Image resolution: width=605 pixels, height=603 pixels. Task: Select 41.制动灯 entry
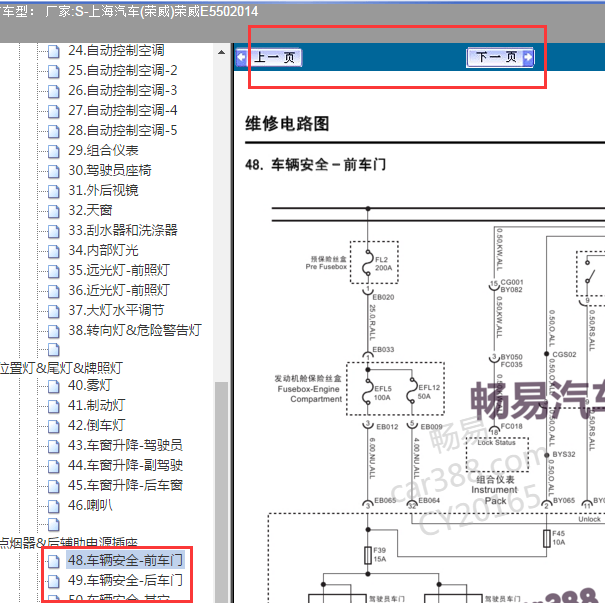pyautogui.click(x=96, y=406)
